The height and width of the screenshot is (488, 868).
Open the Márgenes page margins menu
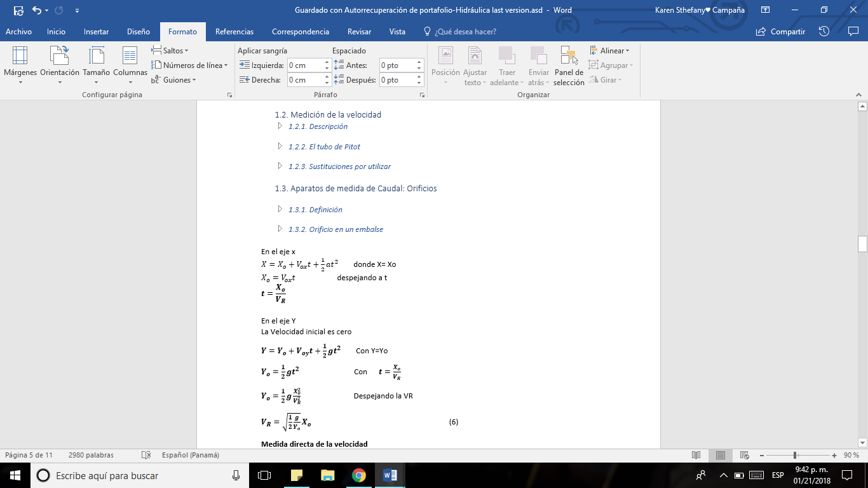click(x=20, y=65)
